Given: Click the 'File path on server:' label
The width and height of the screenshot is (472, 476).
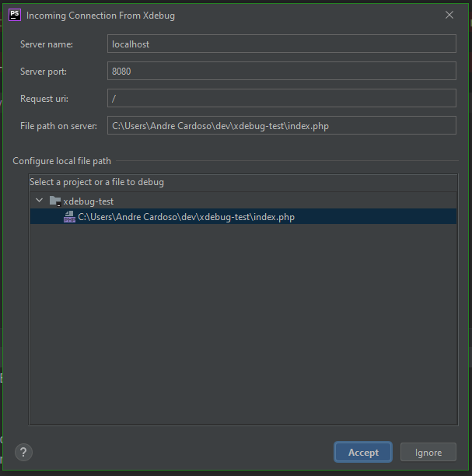Looking at the screenshot, I should coord(58,126).
